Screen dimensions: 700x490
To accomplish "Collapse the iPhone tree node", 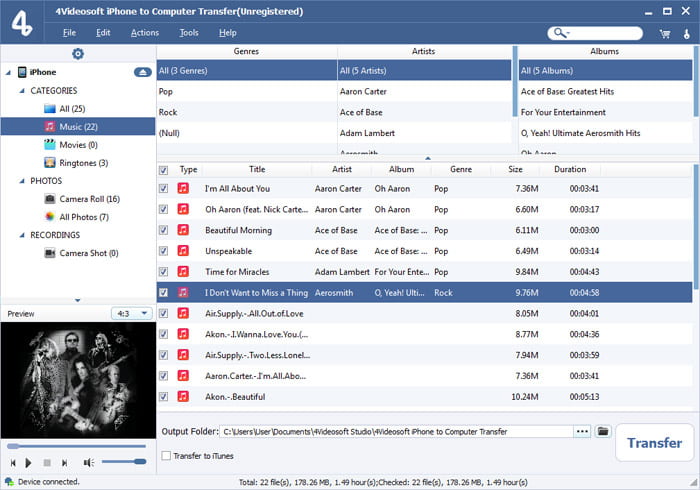I will (x=8, y=72).
